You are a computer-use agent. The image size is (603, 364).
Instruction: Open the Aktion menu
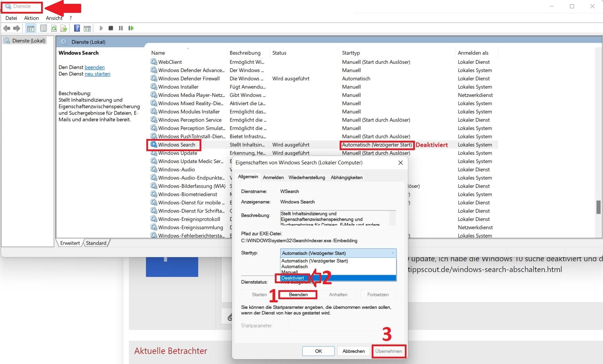coord(31,18)
